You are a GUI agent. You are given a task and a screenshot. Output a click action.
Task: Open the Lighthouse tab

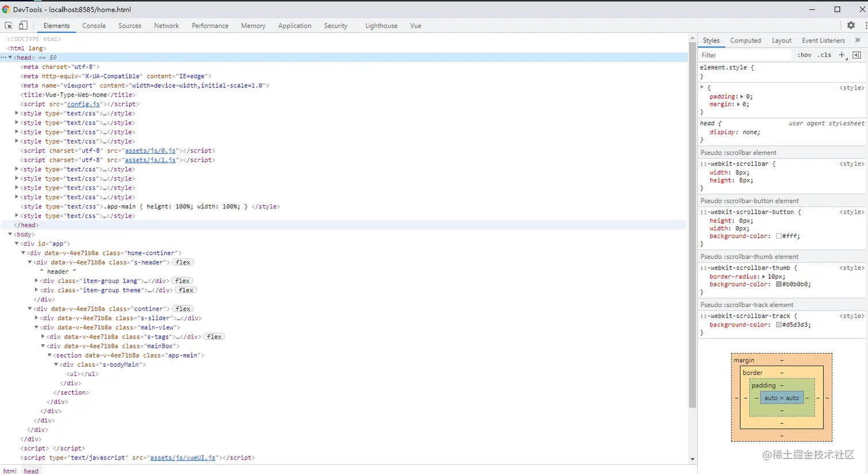coord(381,26)
